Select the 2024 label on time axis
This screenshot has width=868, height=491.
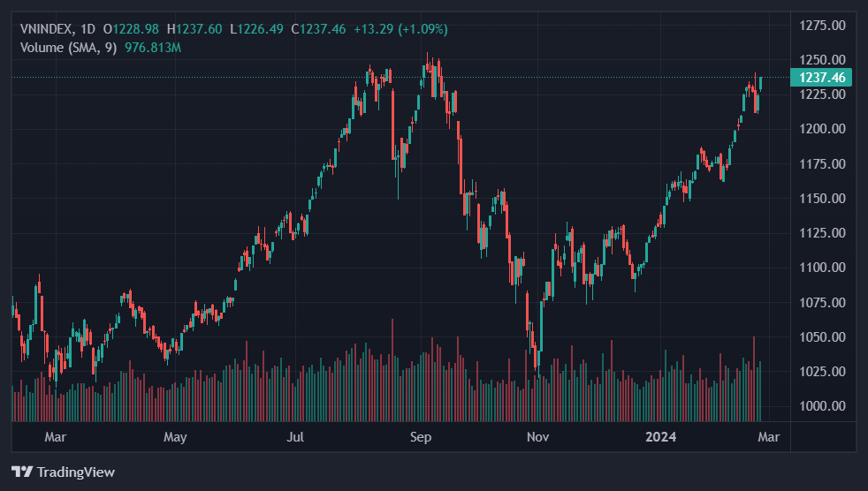661,437
